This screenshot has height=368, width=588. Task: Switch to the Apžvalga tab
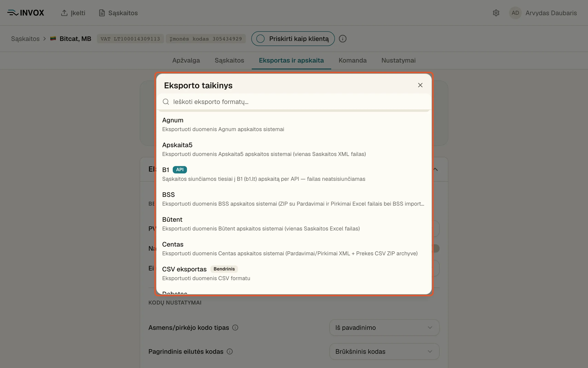186,60
